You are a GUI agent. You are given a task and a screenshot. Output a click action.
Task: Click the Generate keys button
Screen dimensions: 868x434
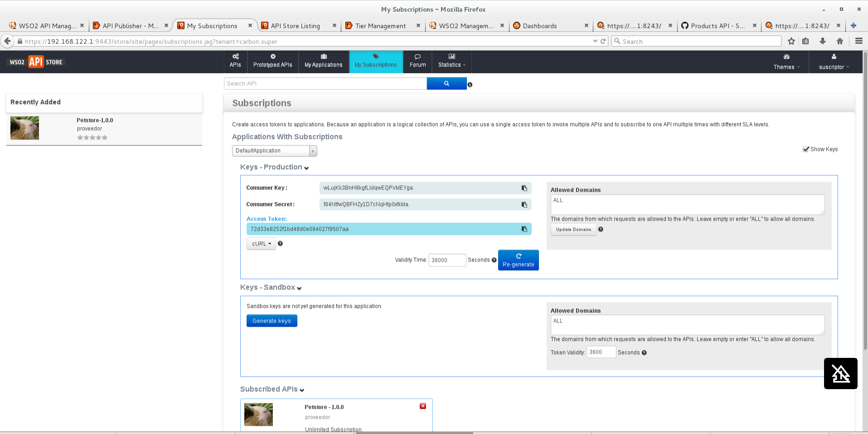pyautogui.click(x=272, y=321)
